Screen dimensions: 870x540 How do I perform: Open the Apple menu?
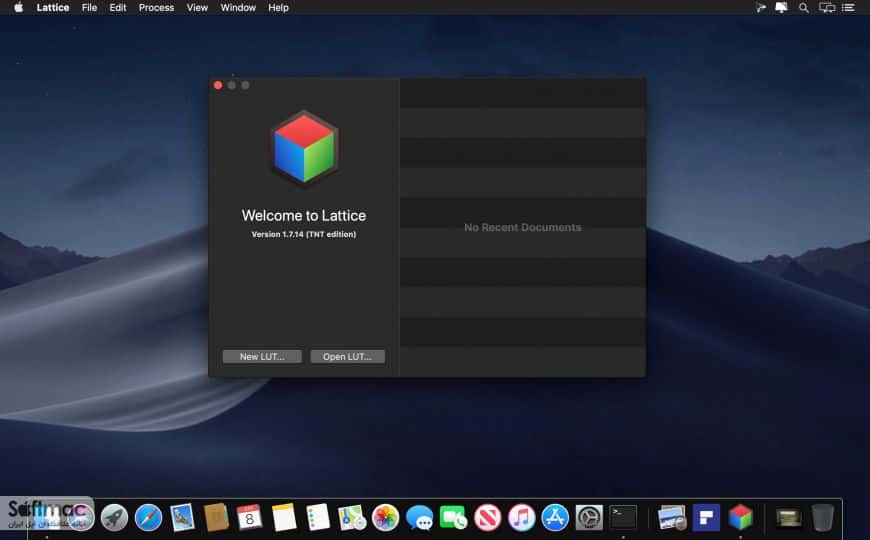[18, 8]
